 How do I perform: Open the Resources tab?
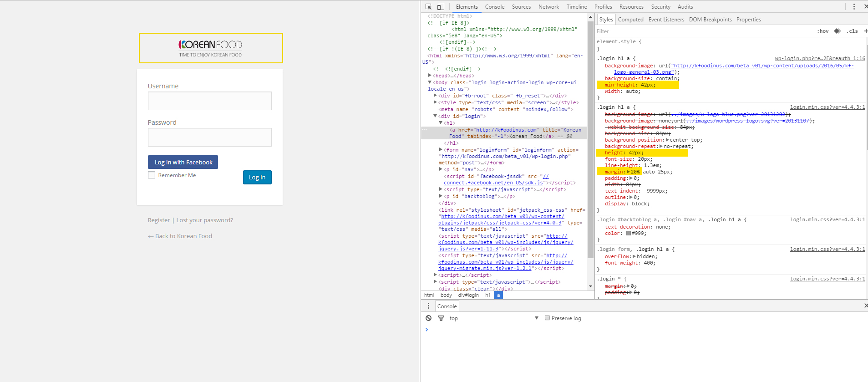(x=631, y=7)
